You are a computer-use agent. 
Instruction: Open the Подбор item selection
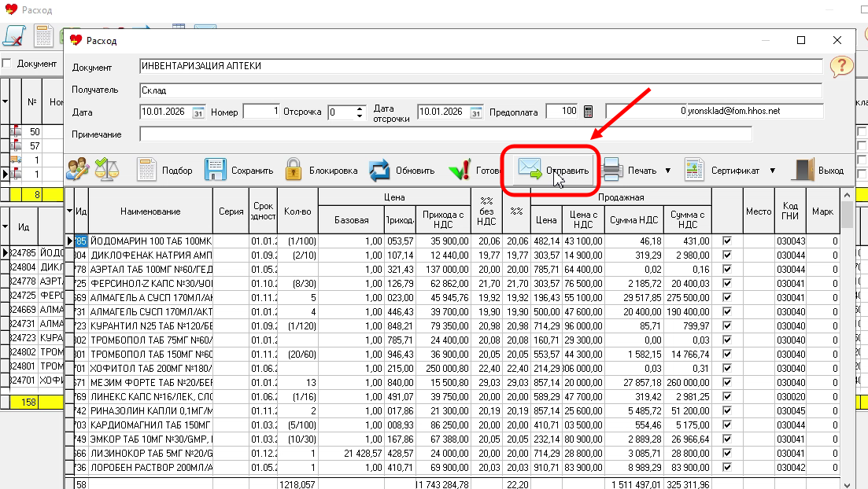pos(164,171)
